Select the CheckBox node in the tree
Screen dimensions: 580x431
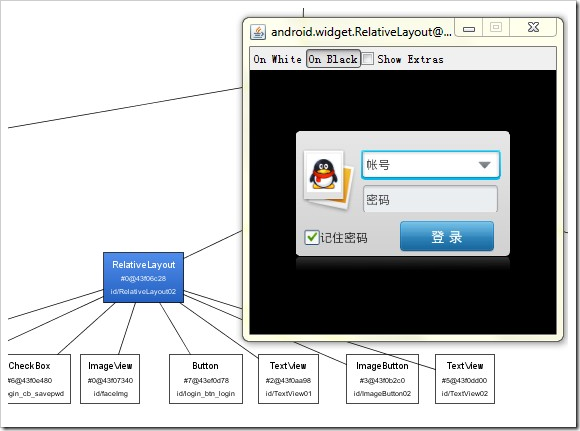38,379
